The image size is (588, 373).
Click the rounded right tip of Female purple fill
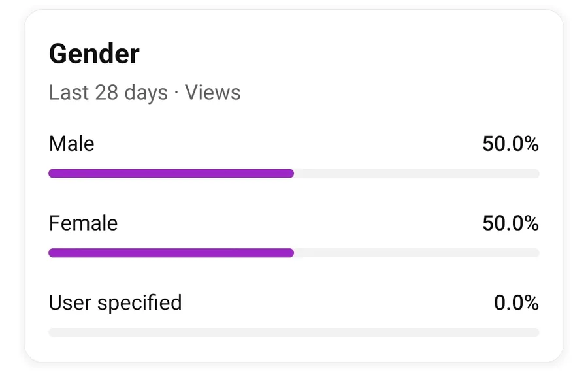291,253
